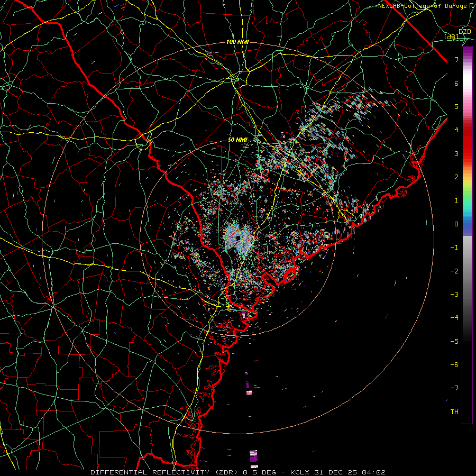
Task: Click the 50 NMI range ring label
Action: click(237, 140)
